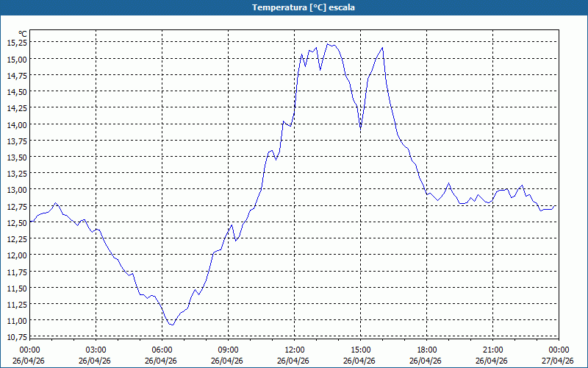Select the 15,00 temperature axis label
The height and width of the screenshot is (368, 588).
pos(17,60)
